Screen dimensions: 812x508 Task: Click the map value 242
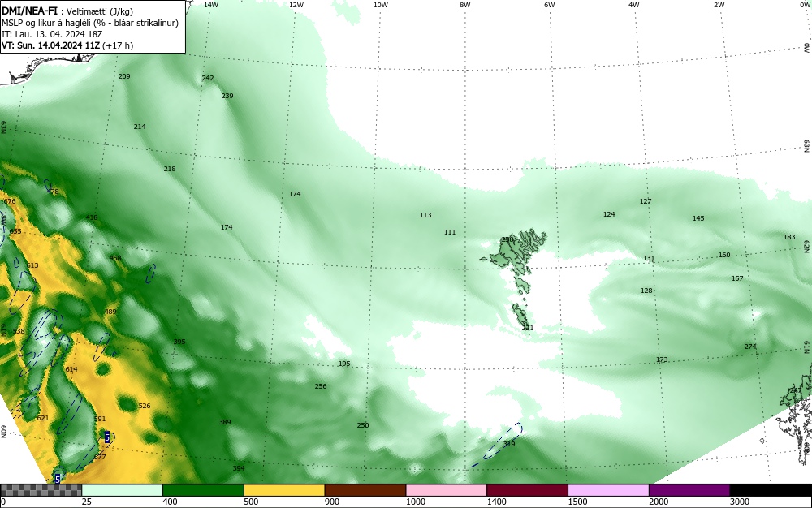click(x=208, y=78)
